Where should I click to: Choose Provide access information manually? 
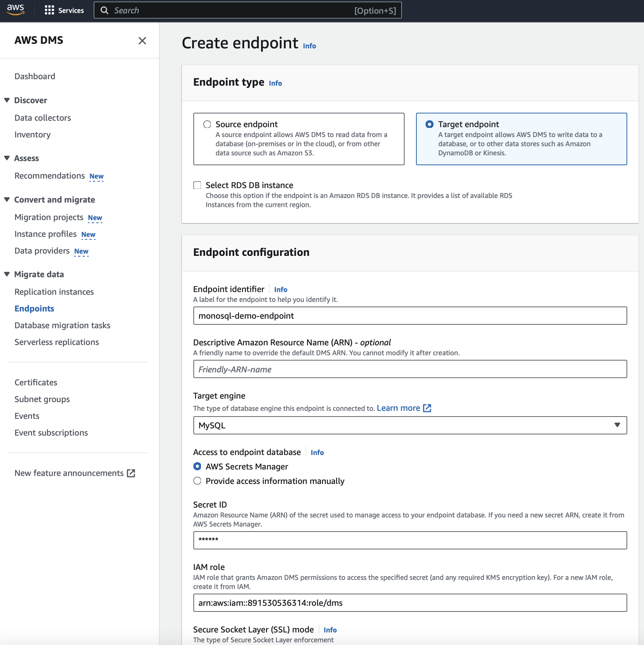click(197, 481)
